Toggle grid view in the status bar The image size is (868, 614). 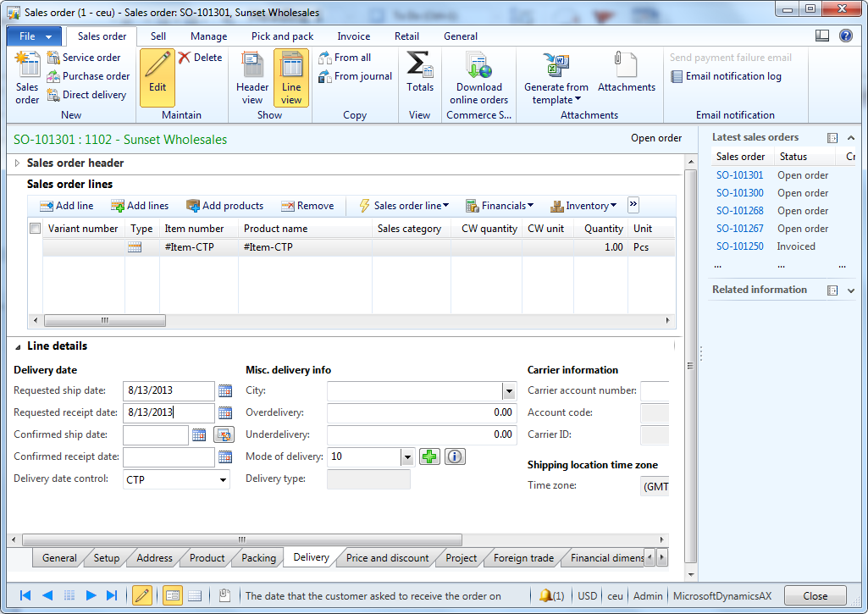pyautogui.click(x=194, y=595)
